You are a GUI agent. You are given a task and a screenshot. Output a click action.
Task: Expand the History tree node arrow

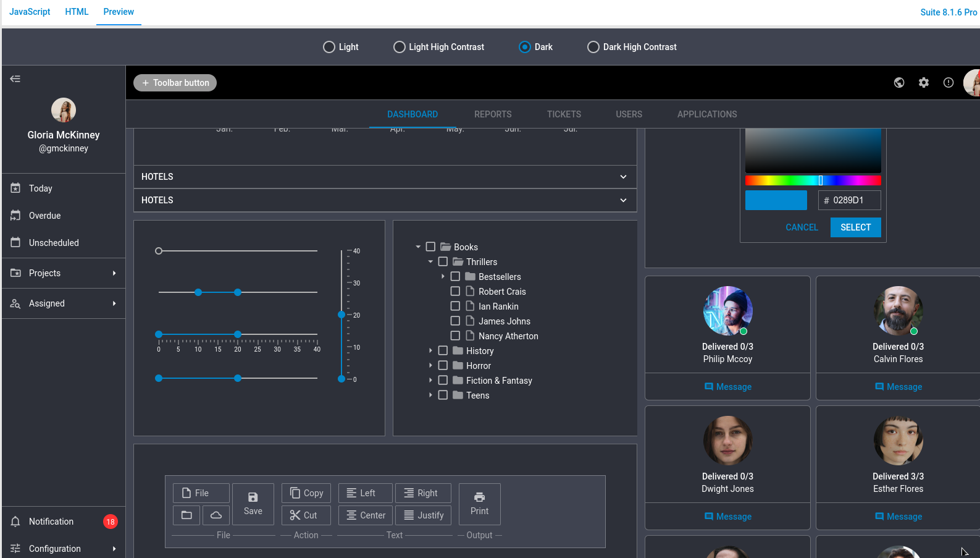[430, 350]
